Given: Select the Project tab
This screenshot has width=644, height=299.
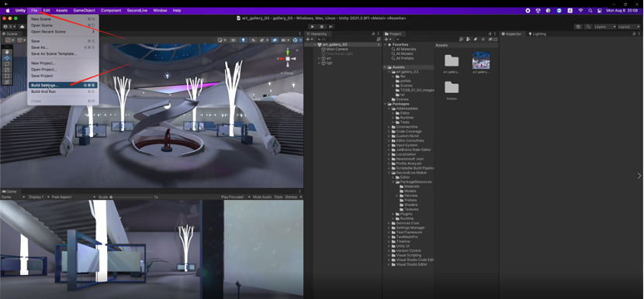Looking at the screenshot, I should 393,33.
